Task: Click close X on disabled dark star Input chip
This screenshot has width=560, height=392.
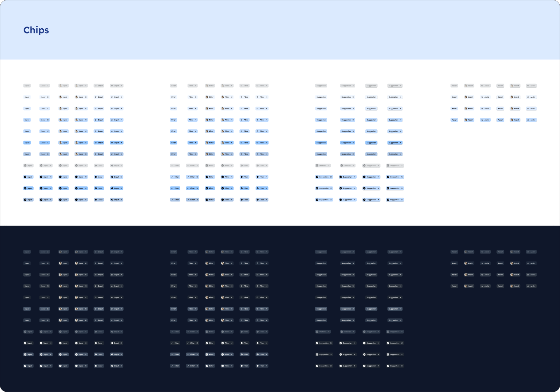Action: (121, 252)
